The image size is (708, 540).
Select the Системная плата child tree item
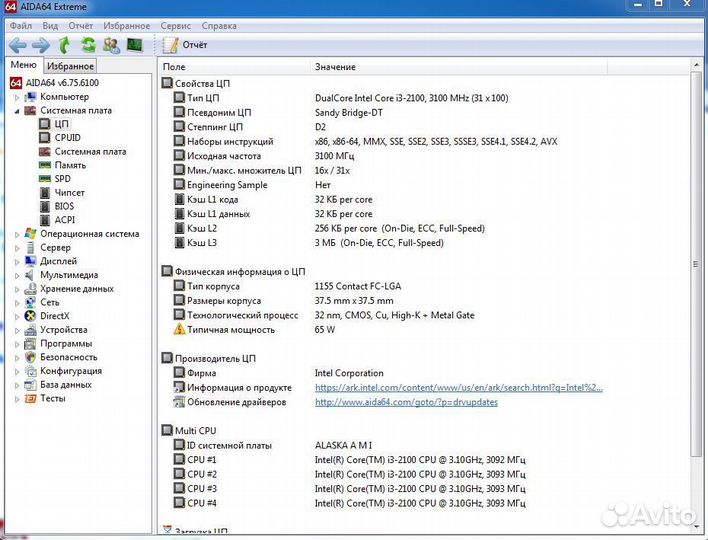pyautogui.click(x=83, y=152)
